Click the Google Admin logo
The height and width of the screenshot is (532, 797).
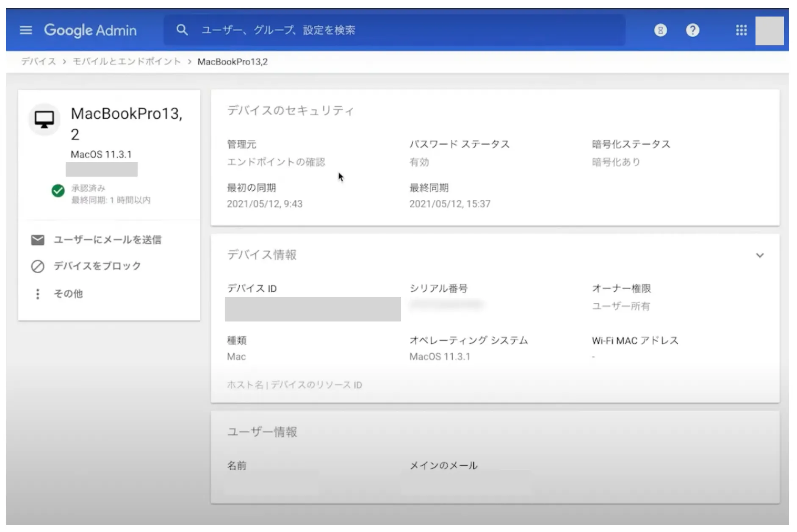[x=91, y=30]
